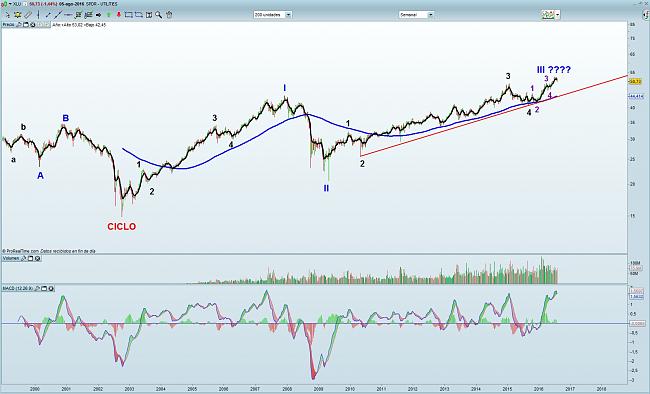The height and width of the screenshot is (394, 650).
Task: Select the long trend line tool
Action: coord(58,15)
